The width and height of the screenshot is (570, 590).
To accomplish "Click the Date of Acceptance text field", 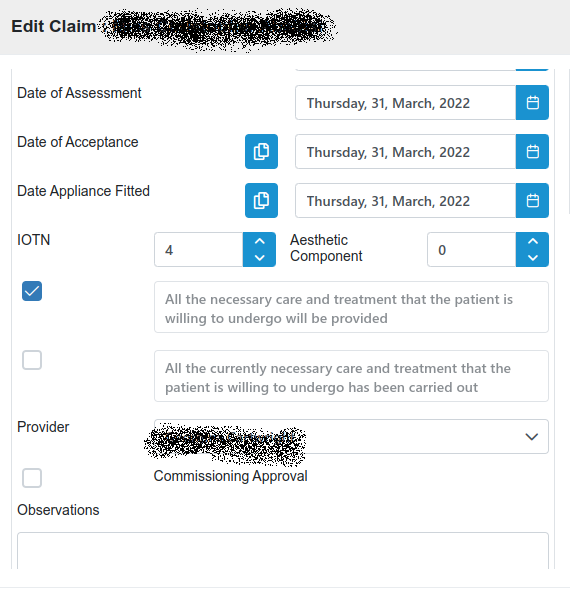I will (406, 151).
